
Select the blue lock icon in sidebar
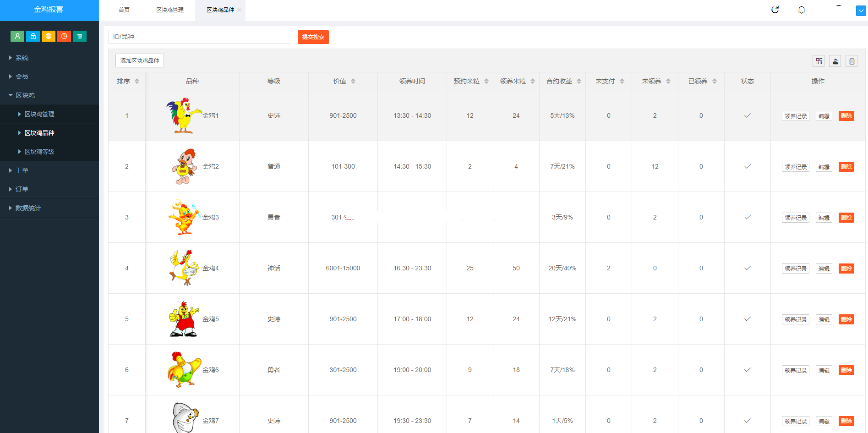click(33, 36)
